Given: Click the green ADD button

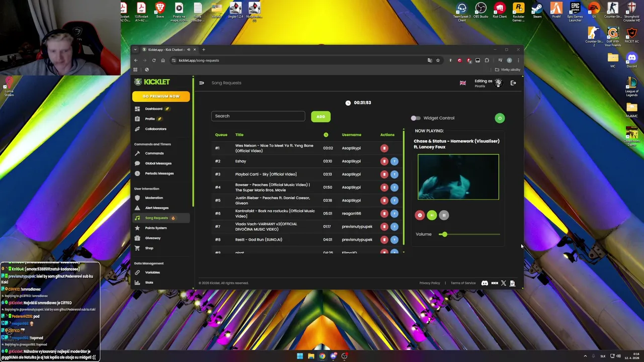Looking at the screenshot, I should (x=320, y=117).
